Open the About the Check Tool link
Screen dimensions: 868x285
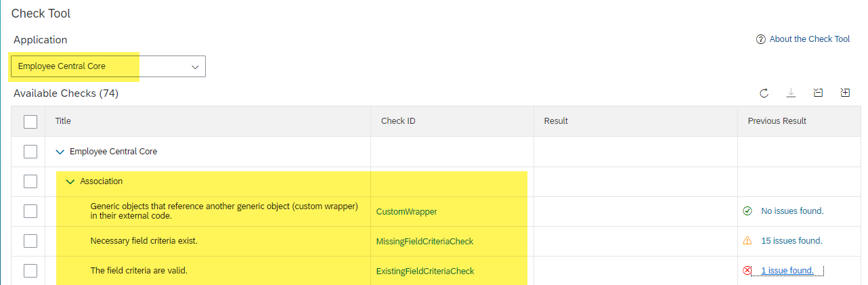809,39
